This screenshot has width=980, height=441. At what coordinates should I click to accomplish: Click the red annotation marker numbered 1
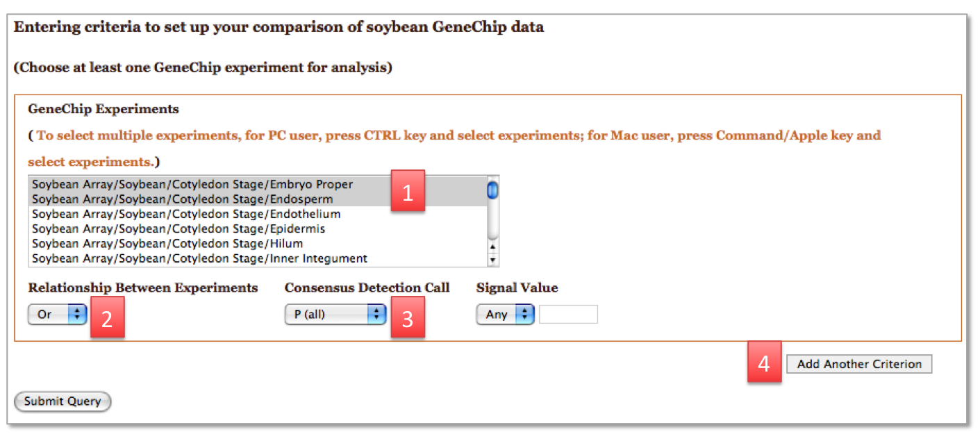pyautogui.click(x=408, y=190)
